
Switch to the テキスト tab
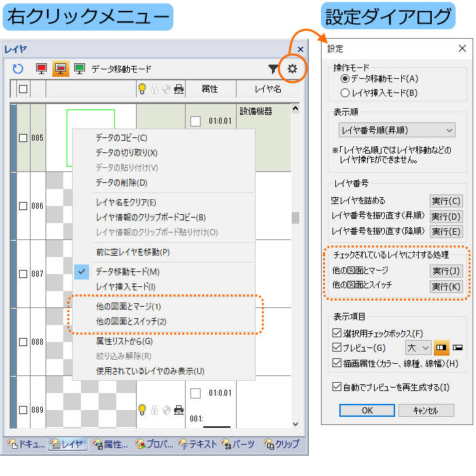point(198,444)
